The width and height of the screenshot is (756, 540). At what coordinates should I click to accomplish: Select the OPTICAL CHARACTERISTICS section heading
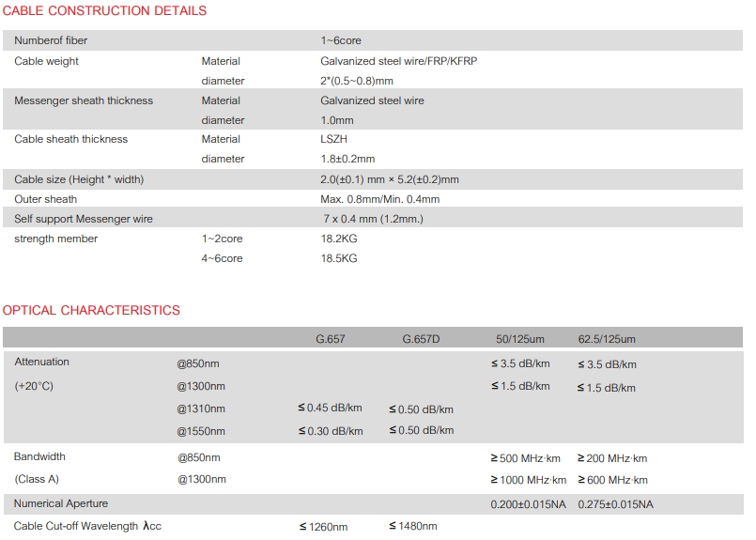click(91, 310)
